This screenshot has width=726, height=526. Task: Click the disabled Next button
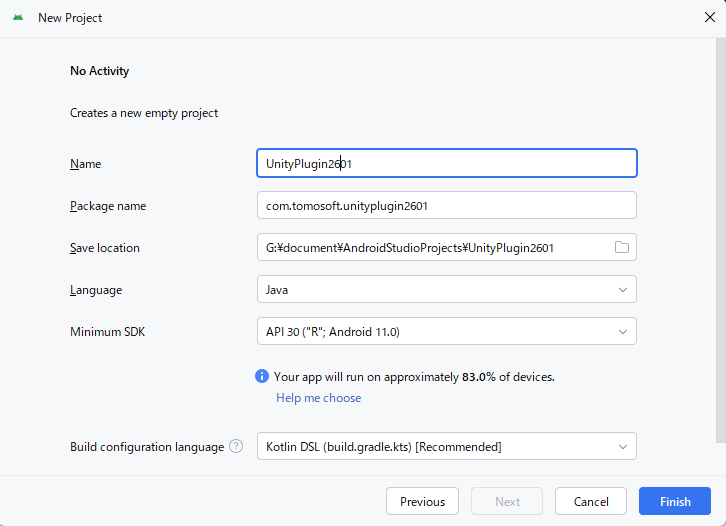[507, 501]
